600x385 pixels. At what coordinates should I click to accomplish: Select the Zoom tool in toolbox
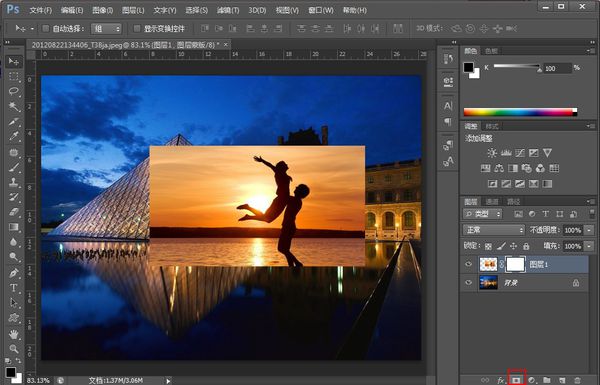(x=14, y=349)
